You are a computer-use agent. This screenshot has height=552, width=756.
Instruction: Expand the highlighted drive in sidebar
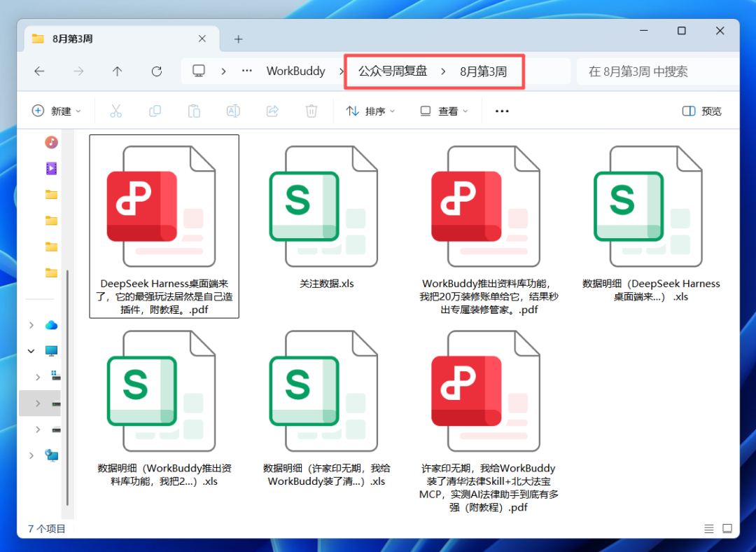pos(38,403)
